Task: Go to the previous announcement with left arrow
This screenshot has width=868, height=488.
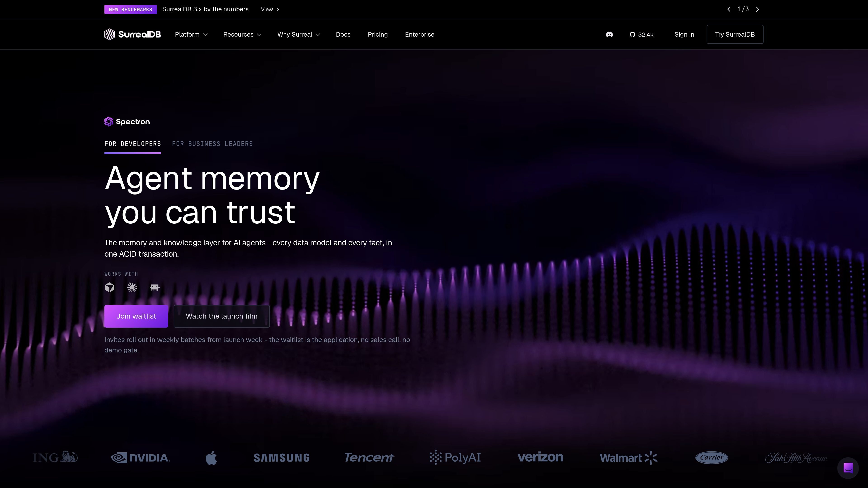Action: [x=729, y=9]
